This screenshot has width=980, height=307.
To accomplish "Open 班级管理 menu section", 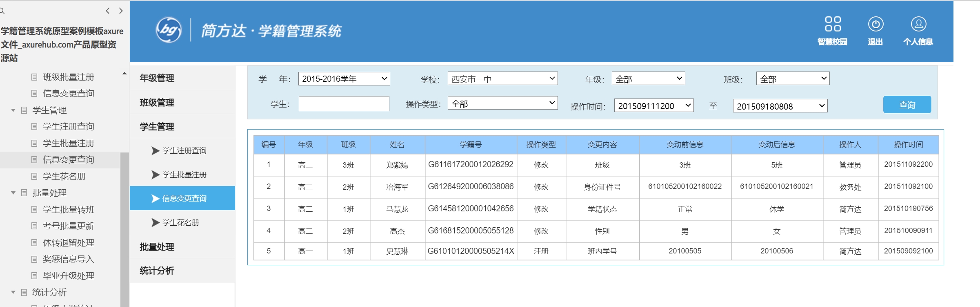I will coord(182,102).
